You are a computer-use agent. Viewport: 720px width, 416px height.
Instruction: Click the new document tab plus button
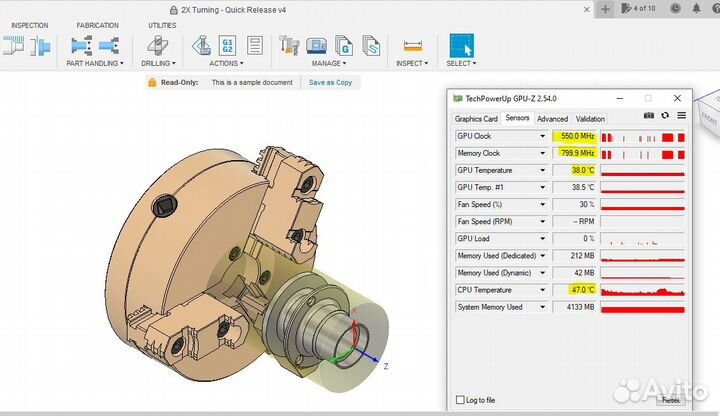[606, 8]
